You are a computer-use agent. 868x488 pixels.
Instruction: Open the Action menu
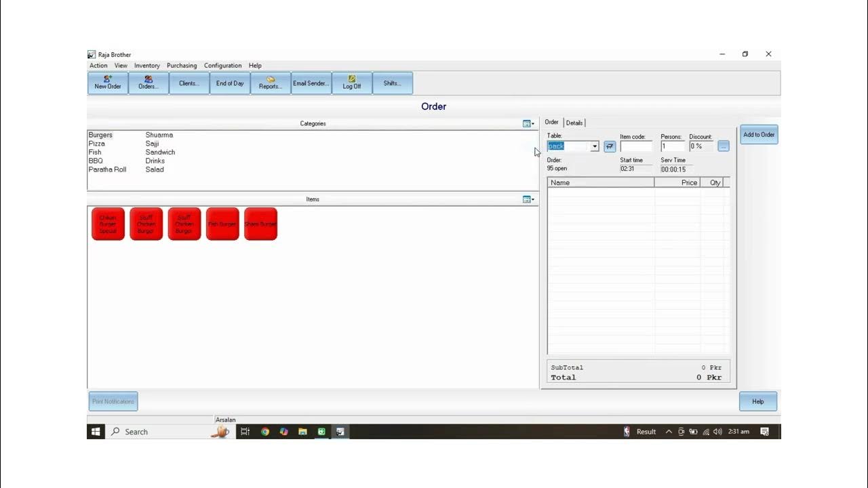pos(98,66)
